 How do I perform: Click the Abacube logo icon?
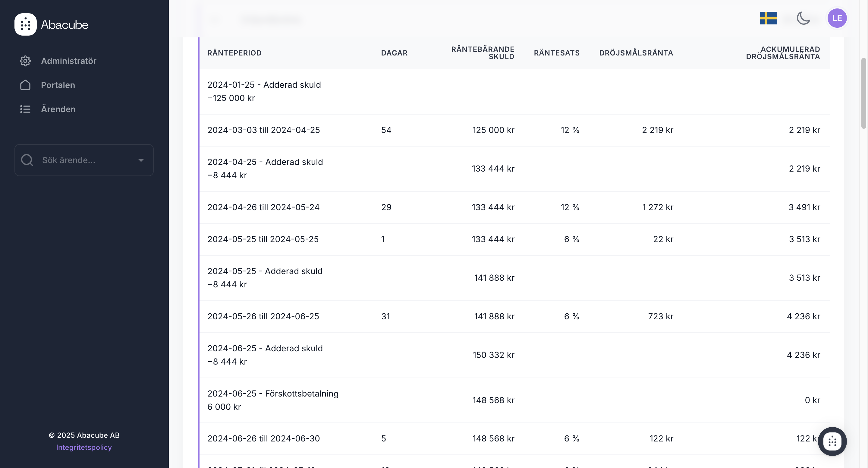25,24
